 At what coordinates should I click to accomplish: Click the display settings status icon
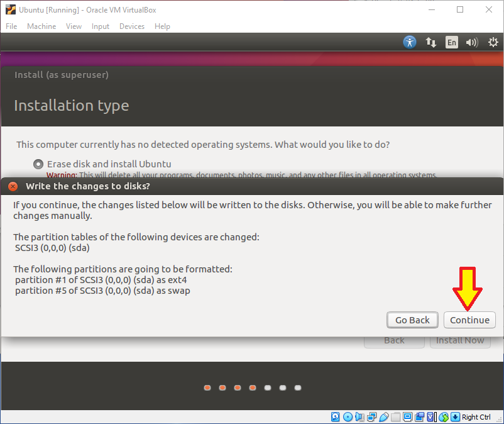point(408,417)
